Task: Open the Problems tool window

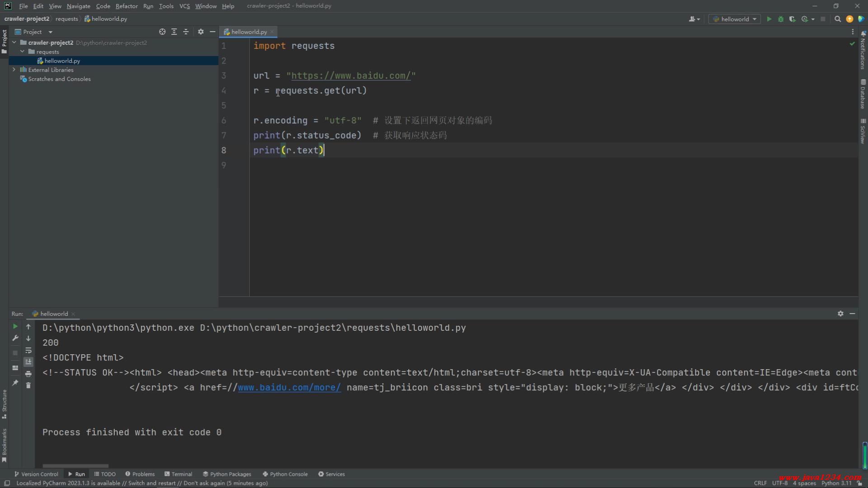Action: tap(140, 474)
